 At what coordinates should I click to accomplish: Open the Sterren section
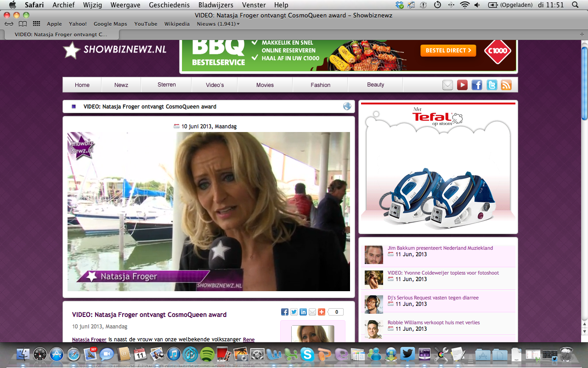point(166,85)
